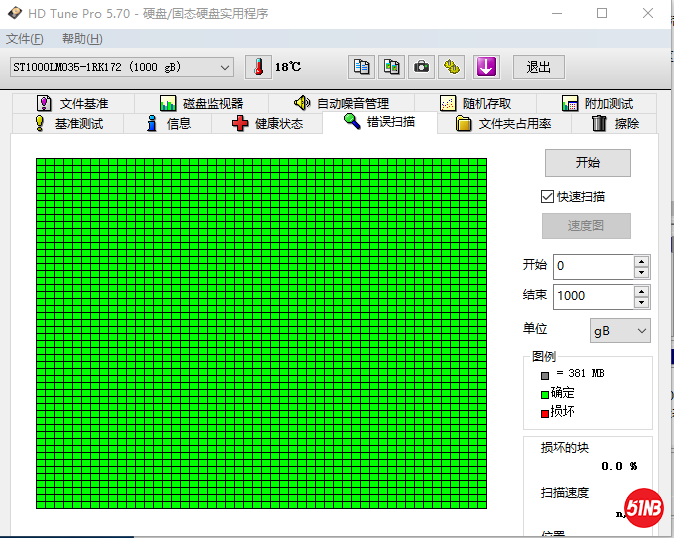This screenshot has height=538, width=674.
Task: Increase the 结束 value with up arrow
Action: click(641, 291)
